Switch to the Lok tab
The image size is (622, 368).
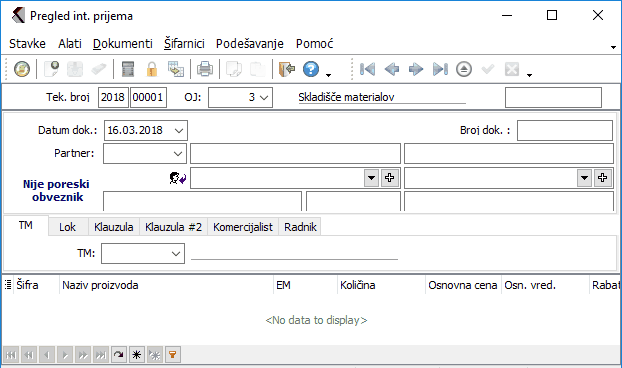pyautogui.click(x=67, y=227)
